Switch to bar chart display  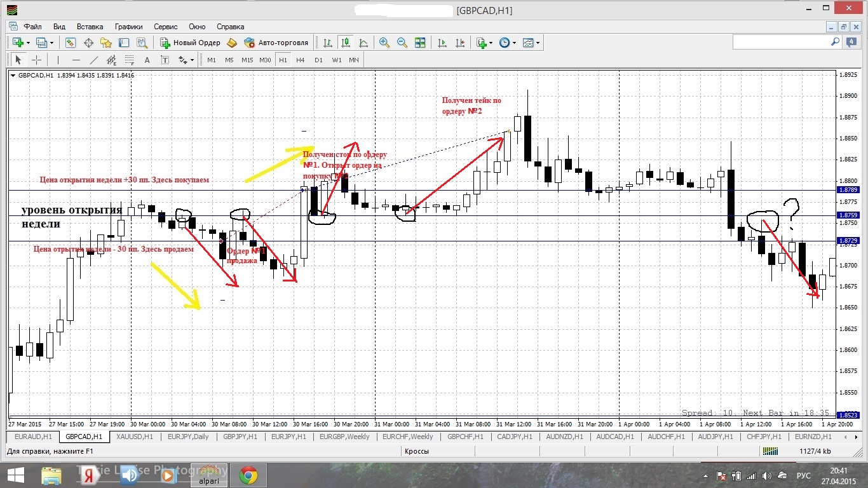click(x=327, y=43)
